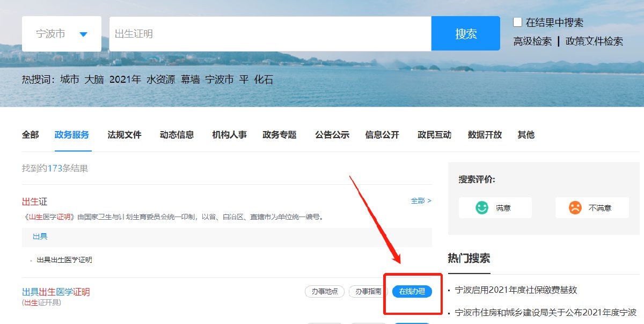Open the 动态信息 tab

177,135
